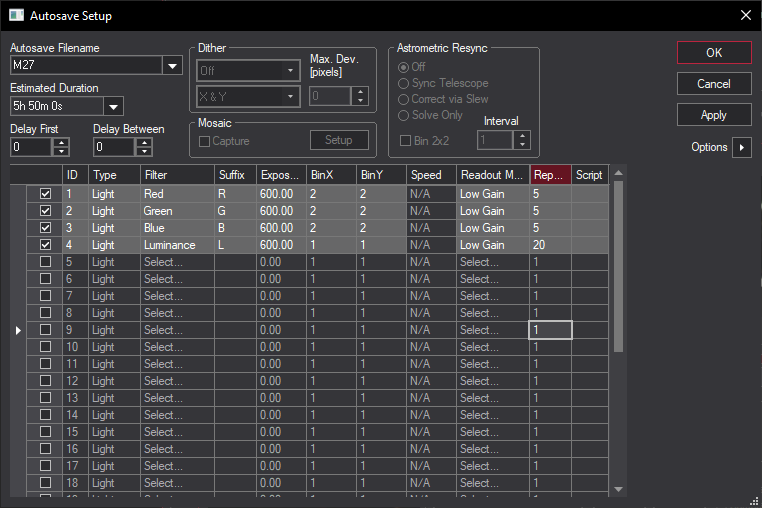Screen dimensions: 762x508
Task: Click the Options arrow button
Action: pos(742,148)
